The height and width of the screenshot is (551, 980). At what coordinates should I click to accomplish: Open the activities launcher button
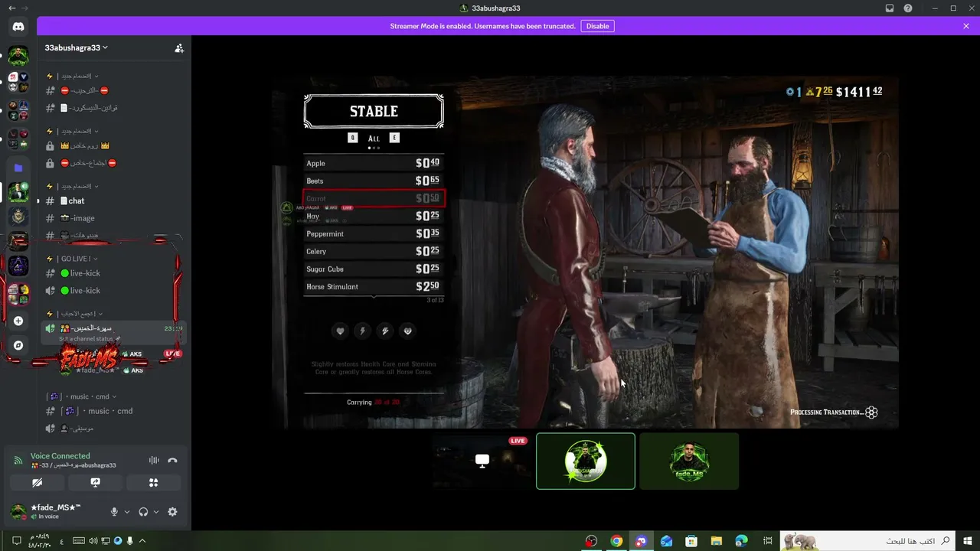154,483
